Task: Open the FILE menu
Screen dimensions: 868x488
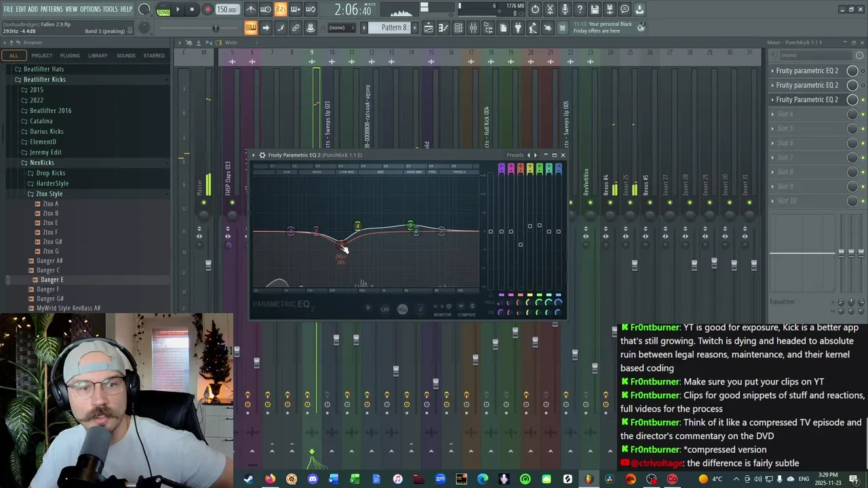Action: point(8,9)
